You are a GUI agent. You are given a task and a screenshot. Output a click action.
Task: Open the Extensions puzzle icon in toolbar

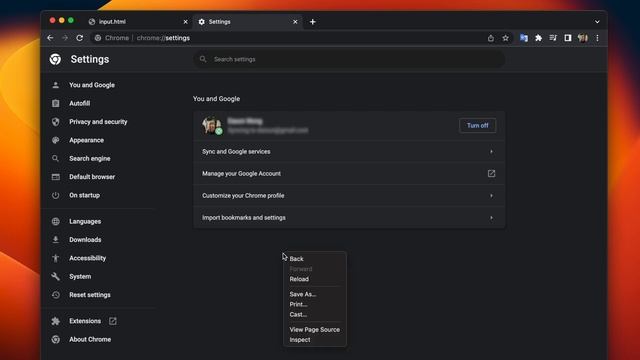[538, 38]
